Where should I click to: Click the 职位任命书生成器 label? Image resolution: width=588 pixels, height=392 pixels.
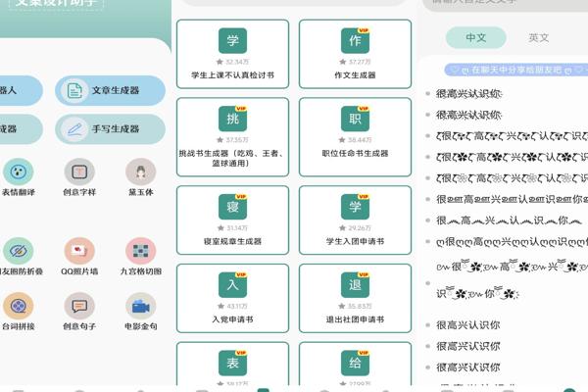(x=355, y=153)
